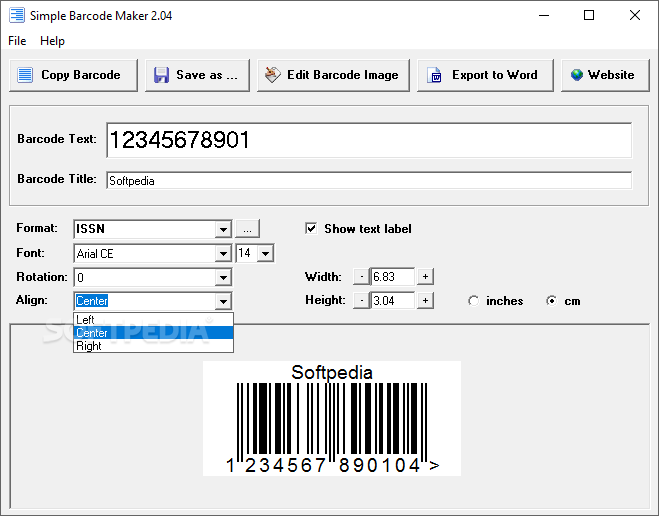Select inches unit radio button

click(x=474, y=301)
